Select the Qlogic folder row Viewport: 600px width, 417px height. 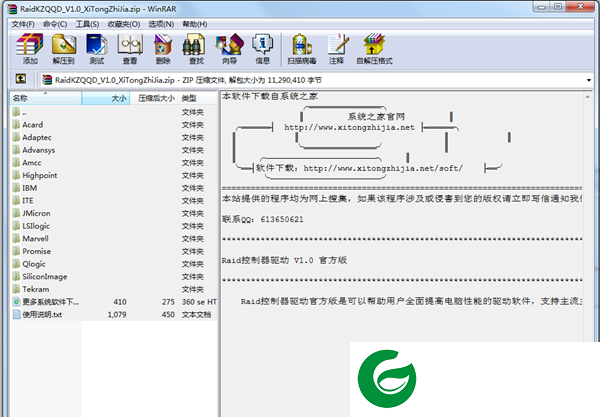115,264
